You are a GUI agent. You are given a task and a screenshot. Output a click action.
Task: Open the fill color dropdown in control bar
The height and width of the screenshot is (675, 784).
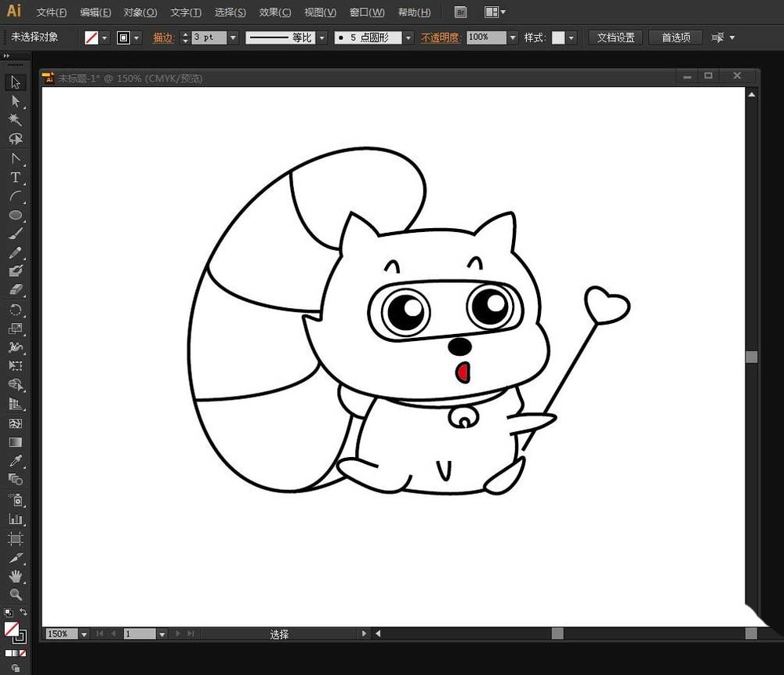coord(104,38)
